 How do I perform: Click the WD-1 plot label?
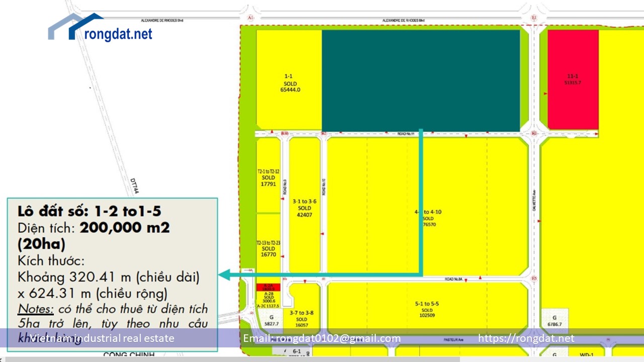point(587,355)
